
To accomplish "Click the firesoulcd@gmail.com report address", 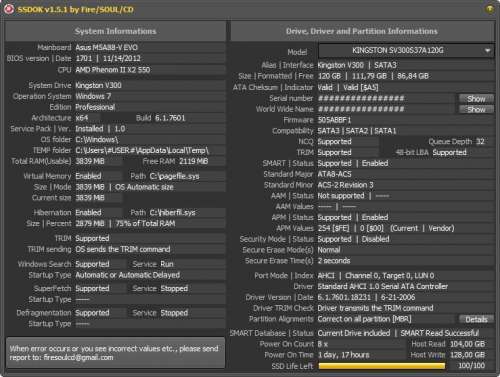I will coord(78,358).
